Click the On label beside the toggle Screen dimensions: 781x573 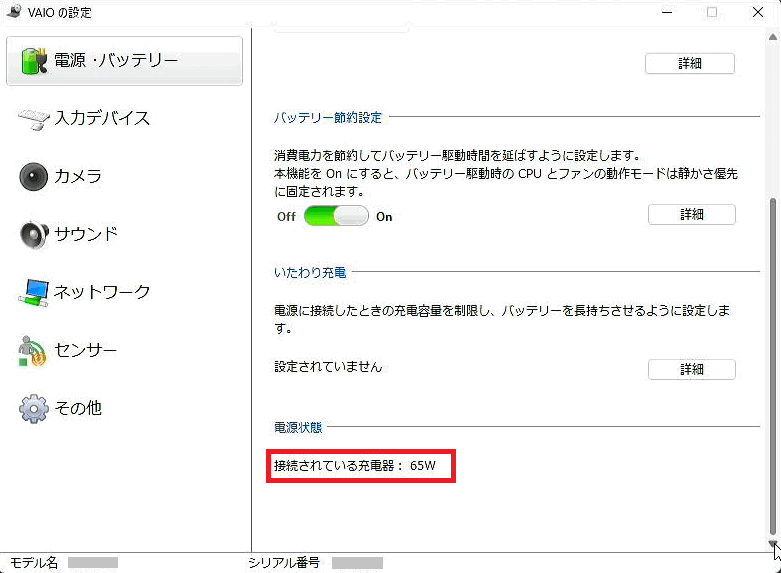(x=384, y=217)
